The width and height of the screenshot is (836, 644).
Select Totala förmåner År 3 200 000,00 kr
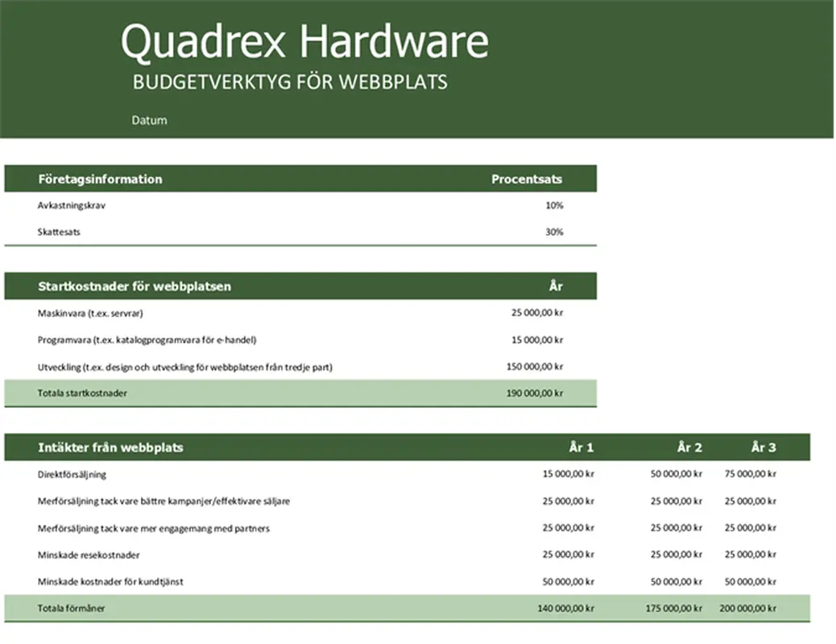click(748, 609)
